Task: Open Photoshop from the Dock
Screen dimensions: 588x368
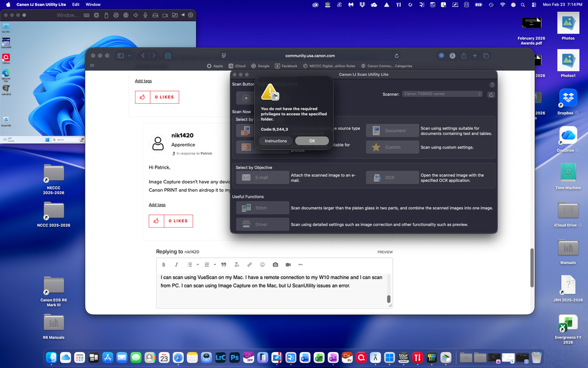Action: tap(234, 357)
